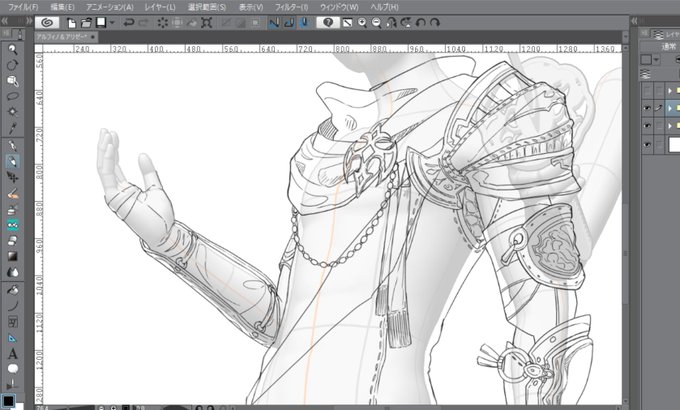680x410 pixels.
Task: Create a new document from toolbar
Action: point(72,23)
